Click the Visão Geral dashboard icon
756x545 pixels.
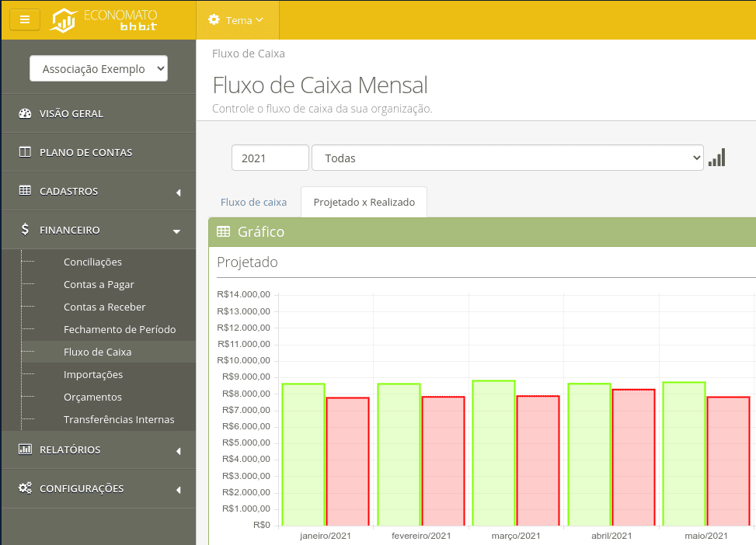point(25,113)
